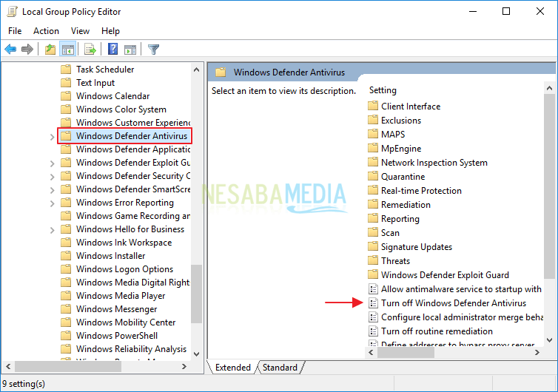558x392 pixels.
Task: Expand the Windows Hello for Business node
Action: pyautogui.click(x=52, y=229)
